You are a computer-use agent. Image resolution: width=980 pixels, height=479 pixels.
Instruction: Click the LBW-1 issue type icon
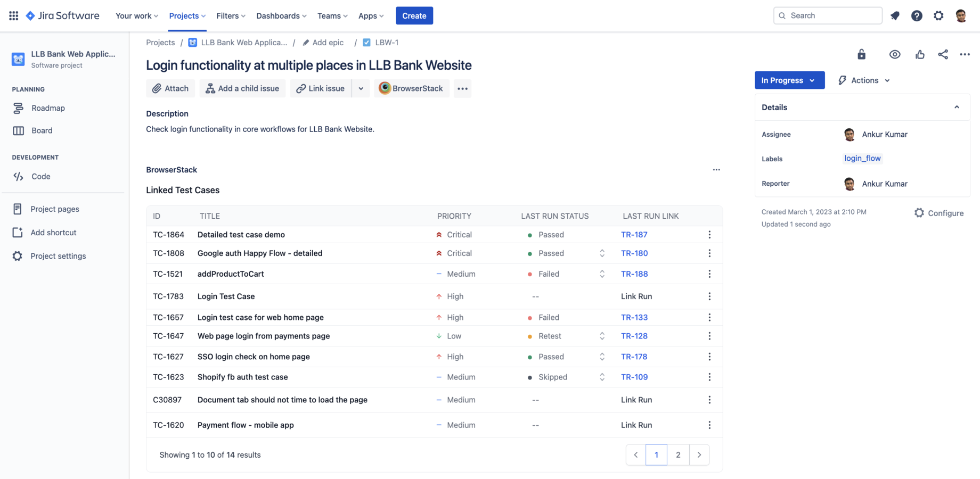click(366, 43)
